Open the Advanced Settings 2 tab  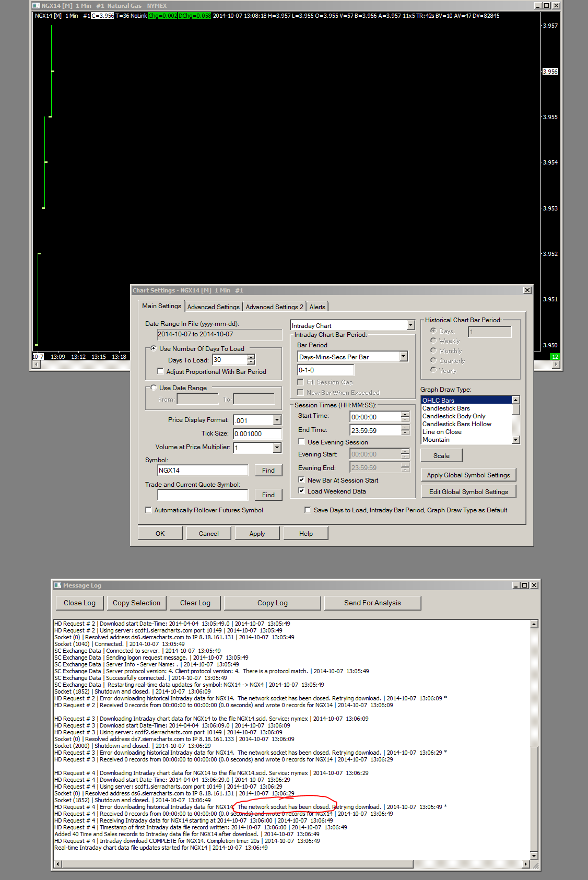click(274, 307)
